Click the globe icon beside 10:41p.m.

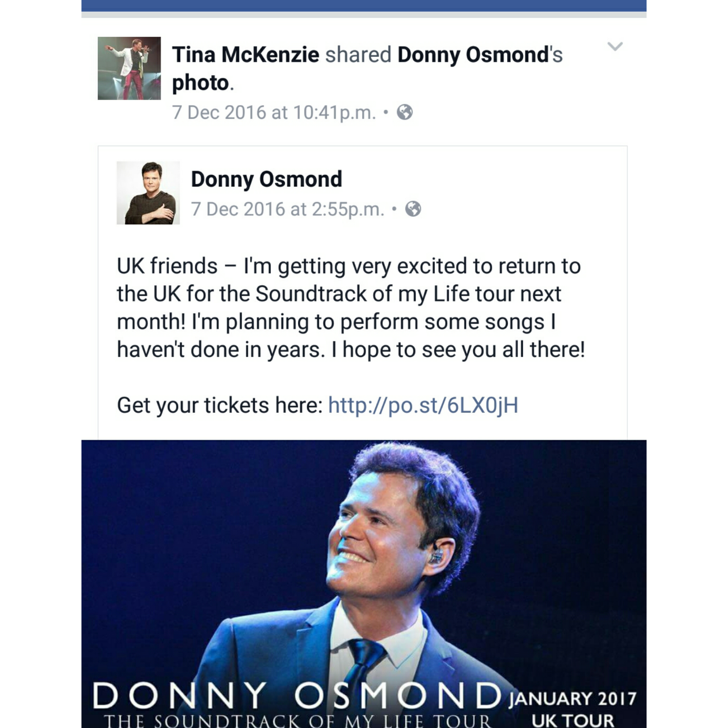404,112
